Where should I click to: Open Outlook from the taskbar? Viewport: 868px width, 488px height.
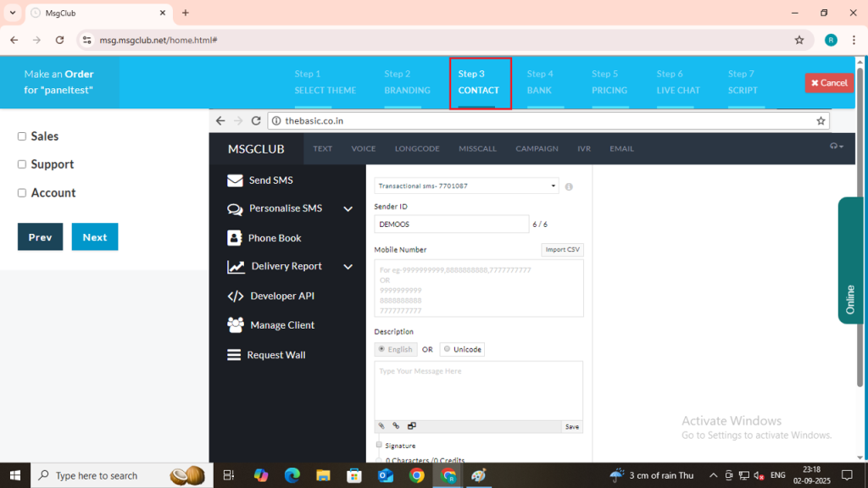(386, 475)
